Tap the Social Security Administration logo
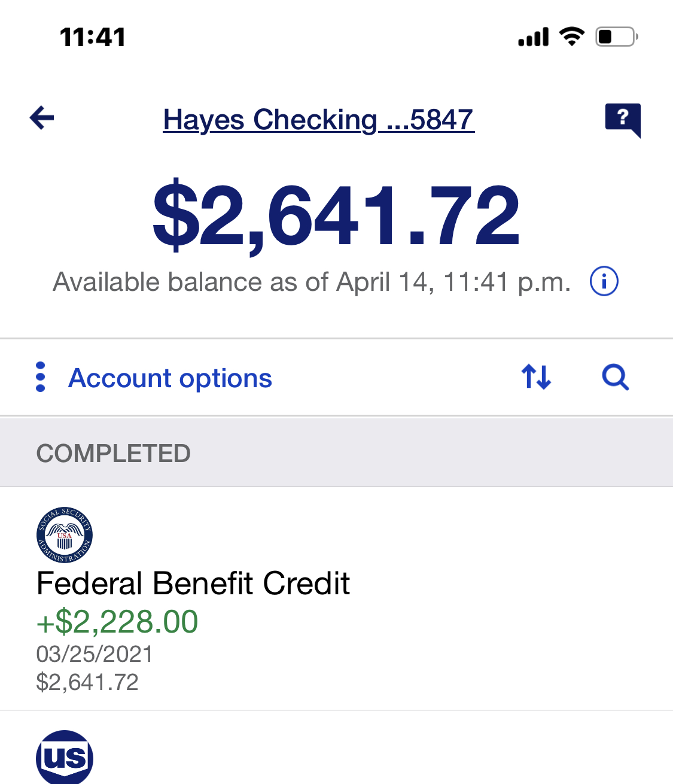This screenshot has height=784, width=673. click(65, 535)
